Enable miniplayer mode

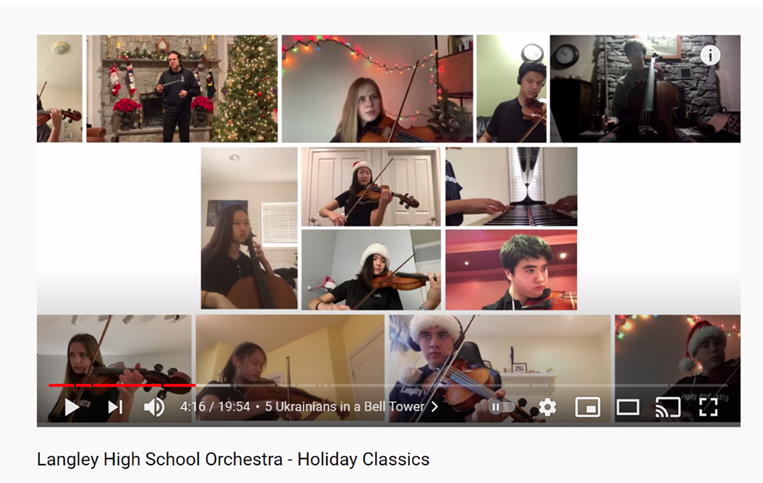coord(587,407)
